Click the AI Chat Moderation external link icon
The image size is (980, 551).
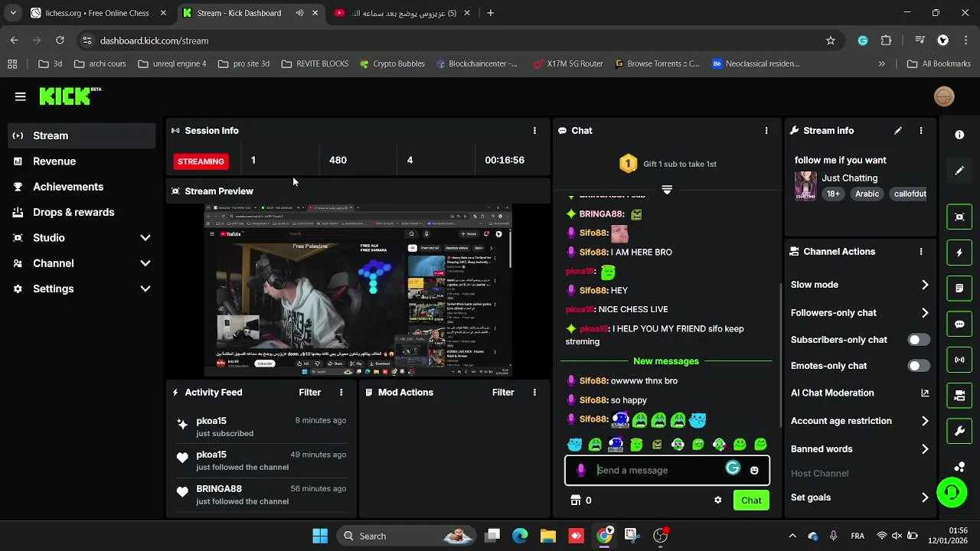coord(925,393)
